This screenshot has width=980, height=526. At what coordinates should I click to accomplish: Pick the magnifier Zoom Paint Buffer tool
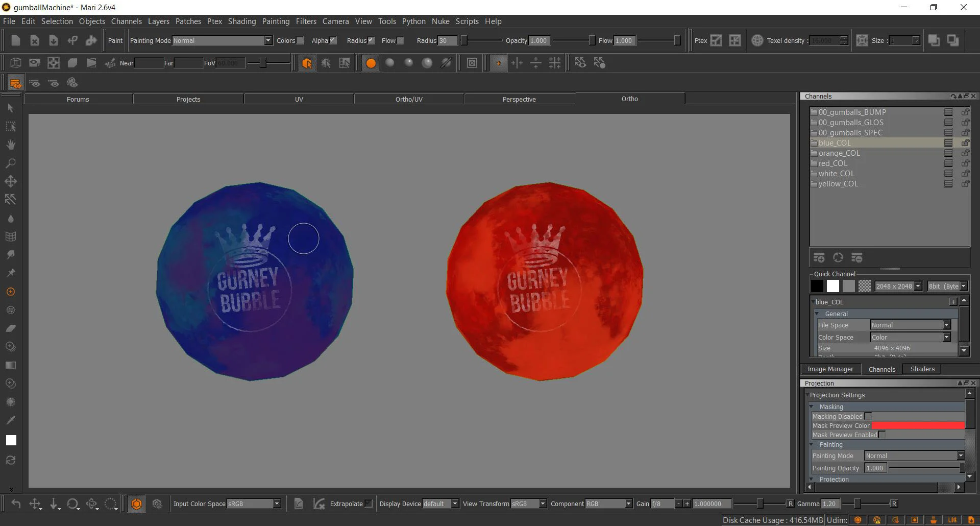(10, 163)
